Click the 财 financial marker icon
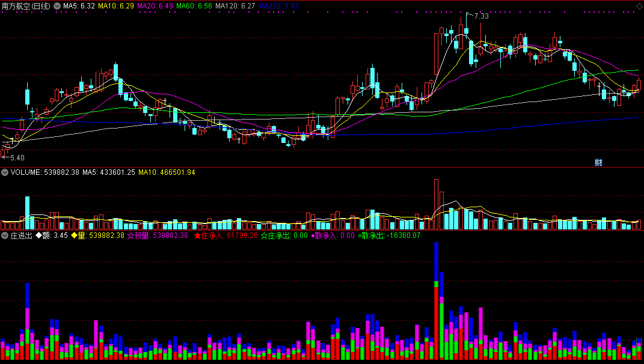 598,163
